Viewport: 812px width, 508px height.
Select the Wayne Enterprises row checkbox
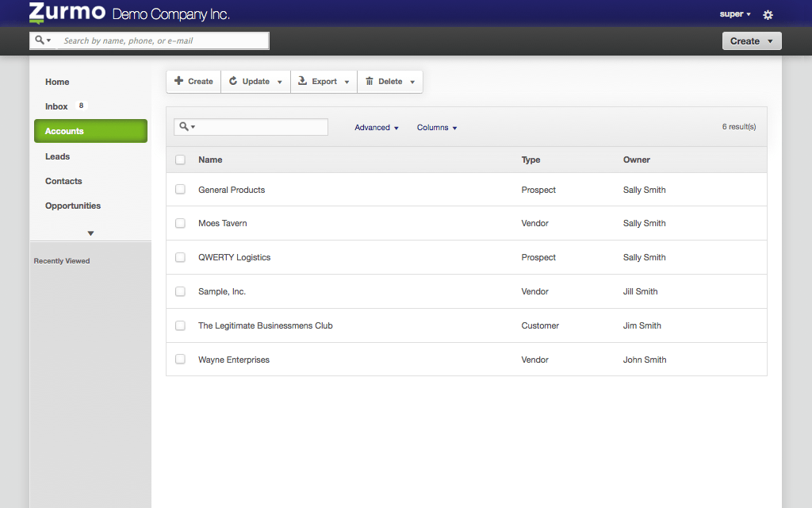coord(180,360)
